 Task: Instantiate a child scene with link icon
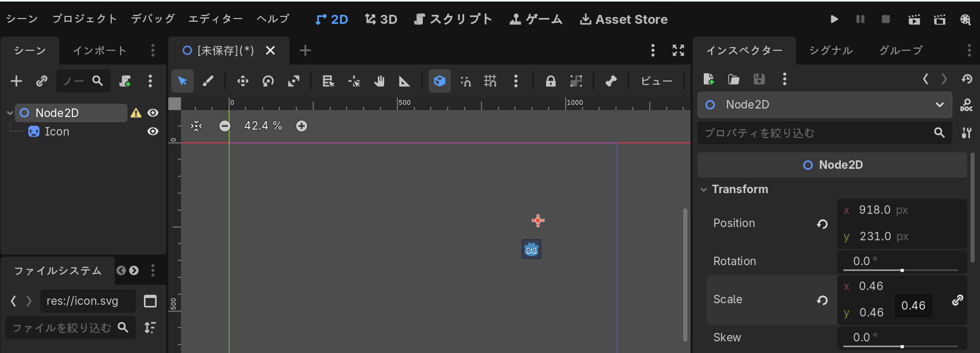pos(42,81)
